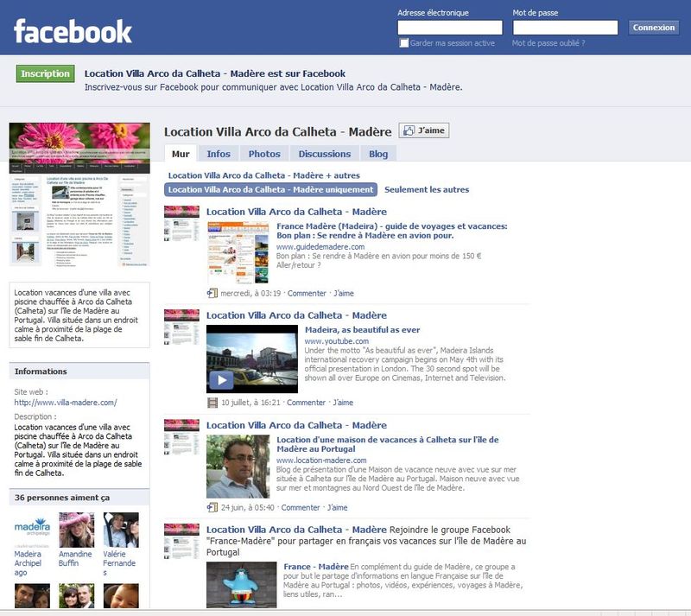This screenshot has height=616, width=691.
Task: Open the page avatar of the location-madere post
Action: pyautogui.click(x=181, y=436)
